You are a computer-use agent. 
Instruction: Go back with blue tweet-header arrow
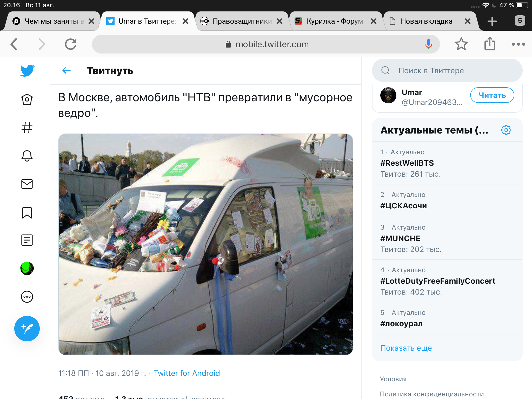pos(66,70)
